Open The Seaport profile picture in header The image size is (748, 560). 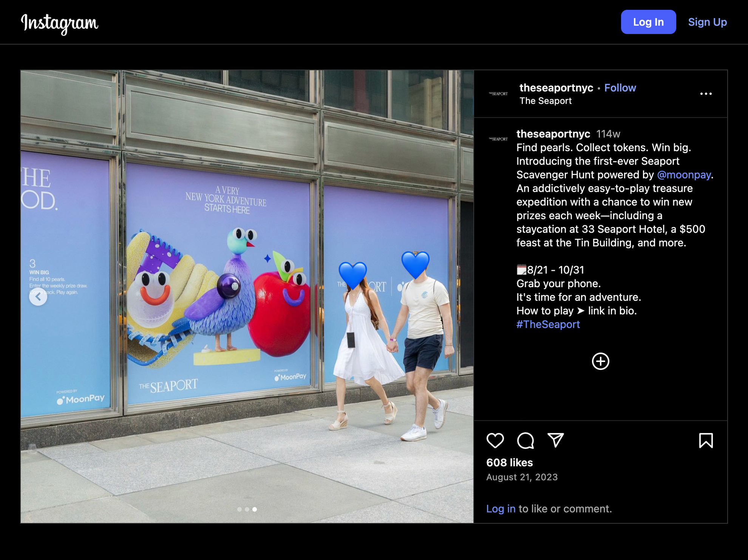[x=498, y=94]
